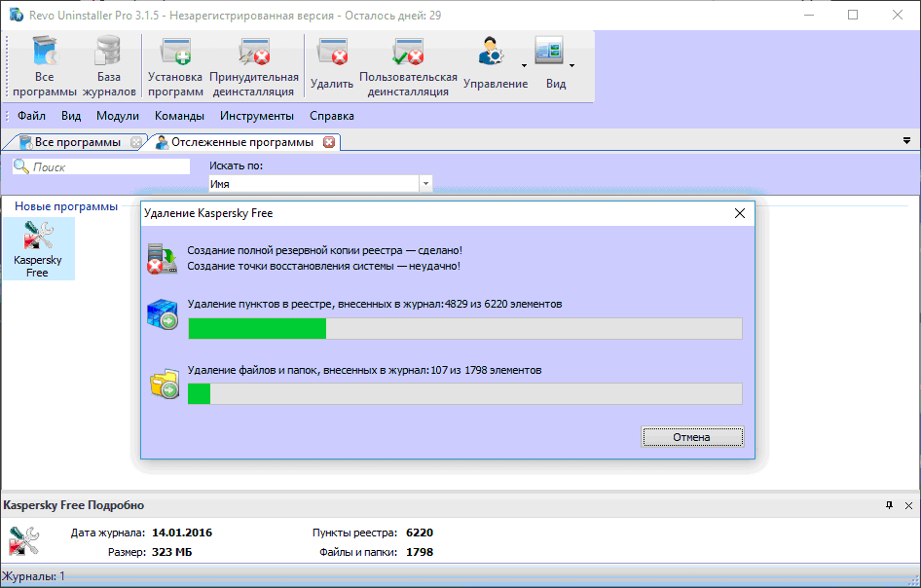921x588 pixels.
Task: Click the Kaspersky icon in details panel
Action: click(x=24, y=540)
